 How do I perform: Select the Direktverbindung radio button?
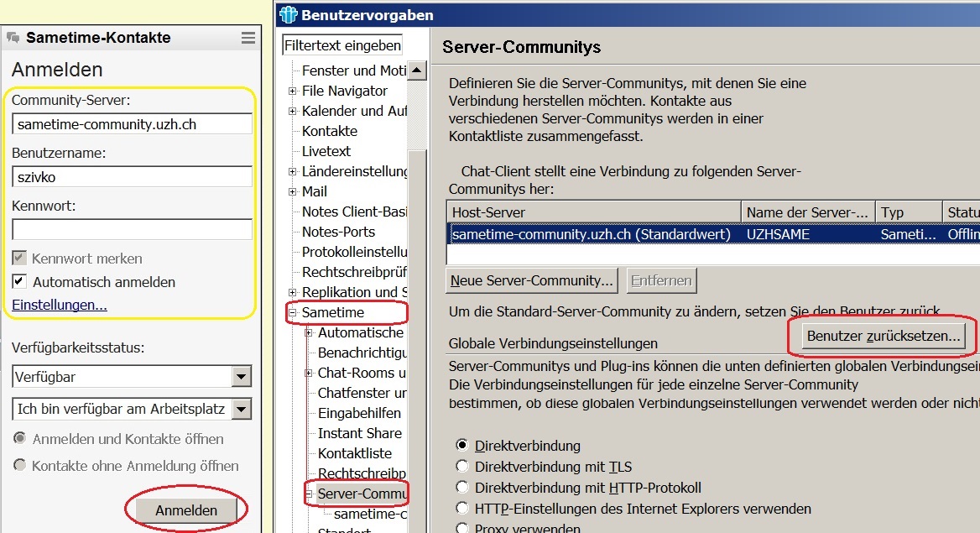[x=461, y=446]
